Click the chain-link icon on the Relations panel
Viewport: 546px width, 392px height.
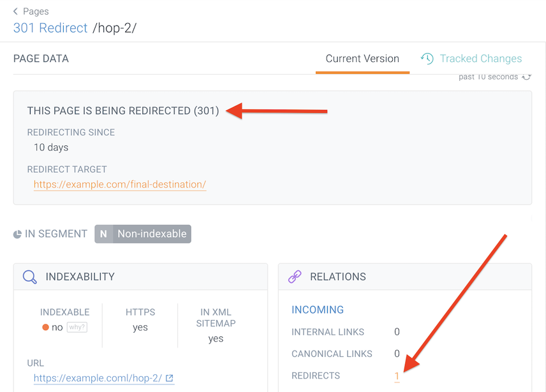coord(295,277)
